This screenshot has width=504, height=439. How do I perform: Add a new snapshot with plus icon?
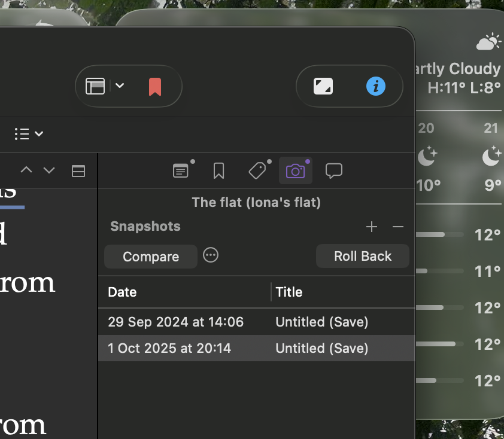(x=372, y=227)
